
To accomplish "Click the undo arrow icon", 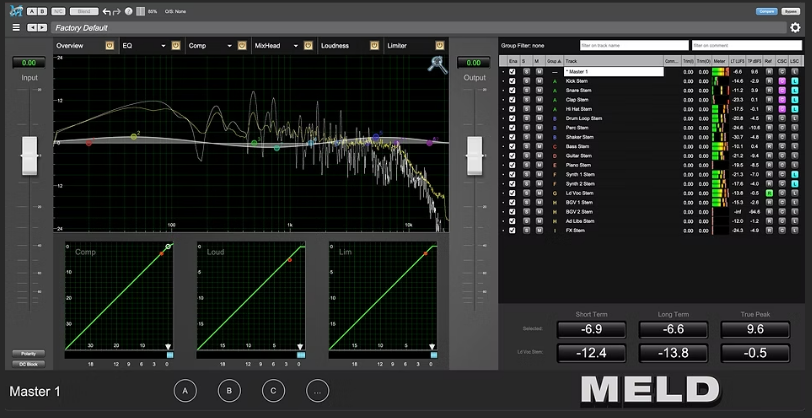I will pyautogui.click(x=107, y=11).
